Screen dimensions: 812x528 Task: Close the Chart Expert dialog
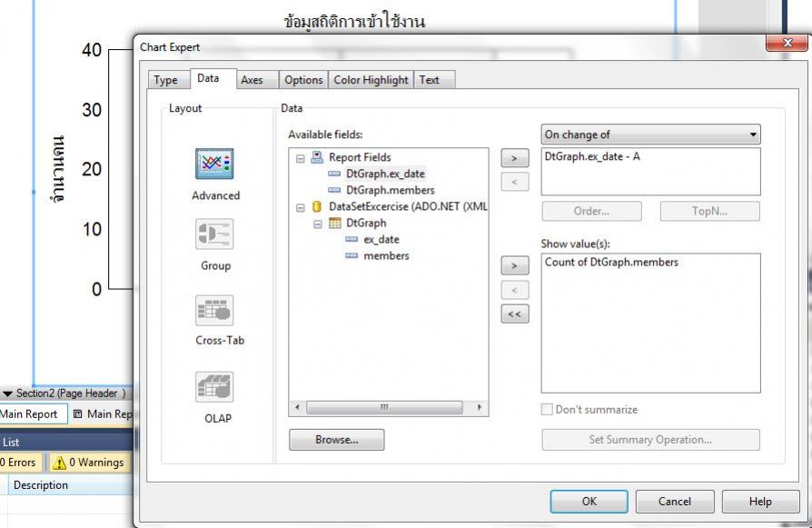(x=787, y=43)
